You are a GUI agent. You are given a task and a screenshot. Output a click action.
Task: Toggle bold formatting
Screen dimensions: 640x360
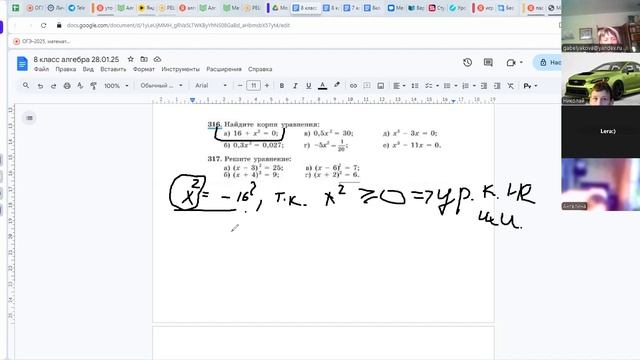pos(282,86)
